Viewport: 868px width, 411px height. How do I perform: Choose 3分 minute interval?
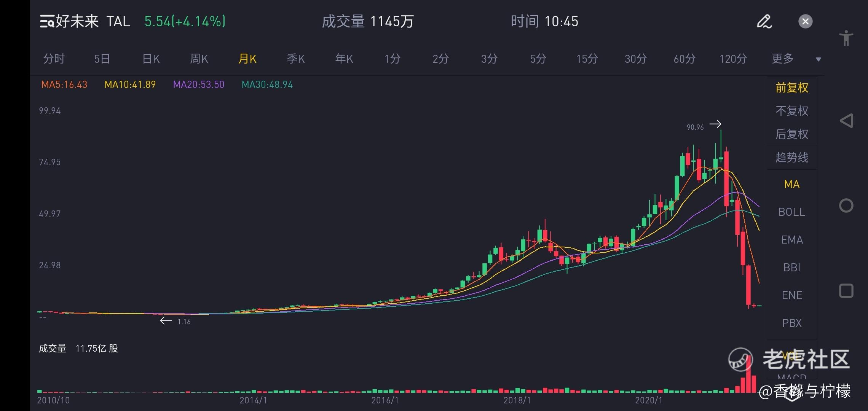(x=489, y=59)
